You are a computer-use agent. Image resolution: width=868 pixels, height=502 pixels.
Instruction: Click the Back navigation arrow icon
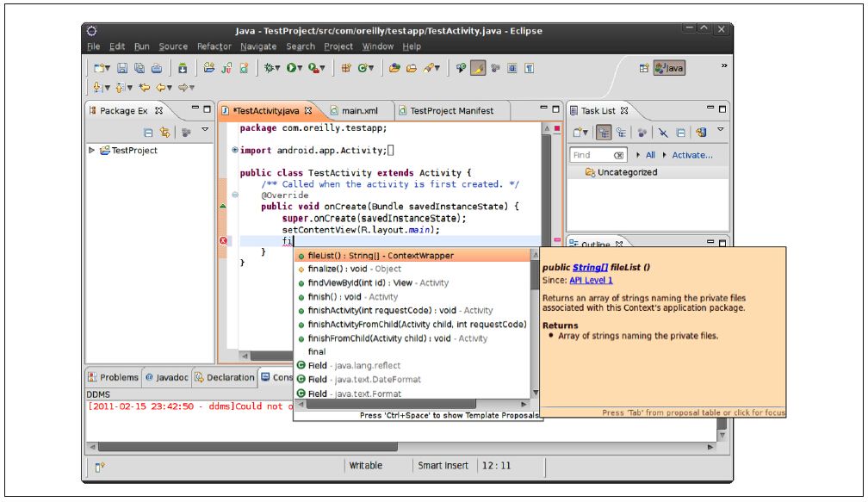tap(160, 88)
